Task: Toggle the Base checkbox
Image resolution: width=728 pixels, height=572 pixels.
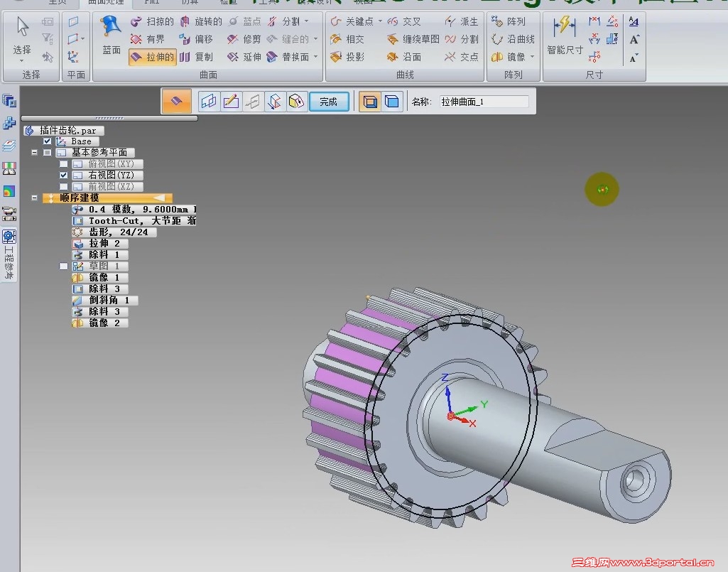Action: (x=48, y=141)
